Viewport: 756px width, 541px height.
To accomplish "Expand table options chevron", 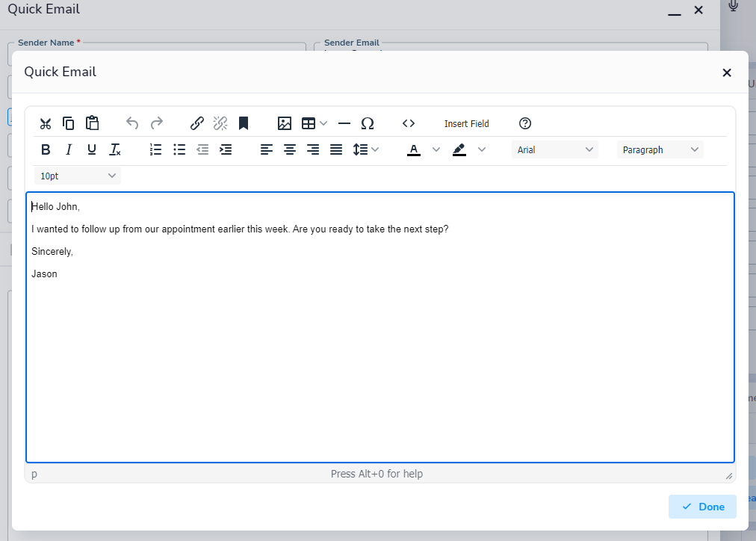I will tap(323, 123).
